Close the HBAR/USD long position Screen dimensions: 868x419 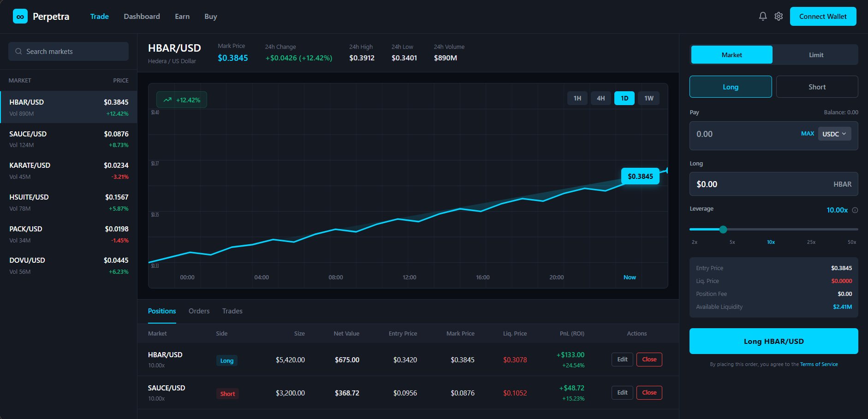(649, 360)
